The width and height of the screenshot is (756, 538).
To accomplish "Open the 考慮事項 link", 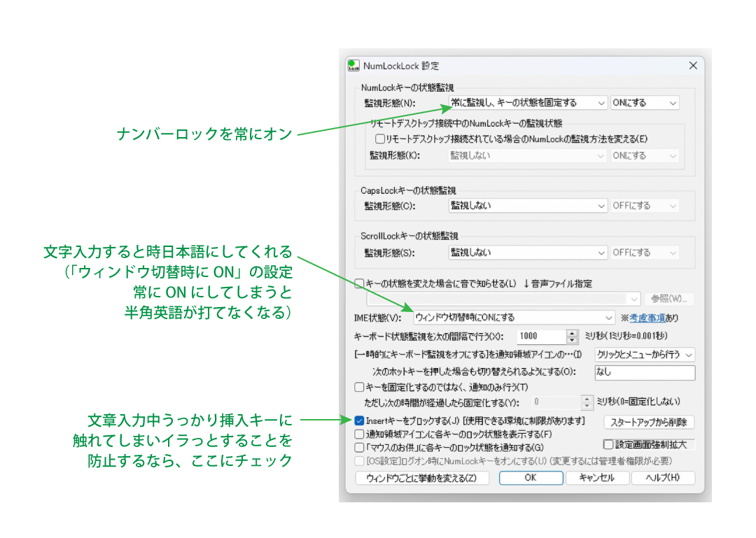I will point(647,318).
